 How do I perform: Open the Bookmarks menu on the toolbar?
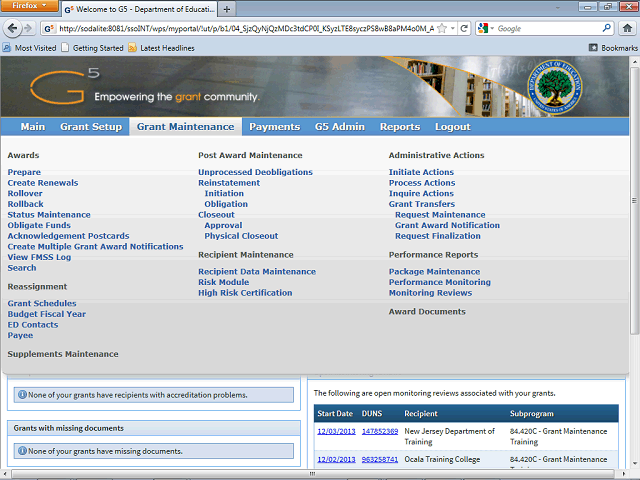611,47
